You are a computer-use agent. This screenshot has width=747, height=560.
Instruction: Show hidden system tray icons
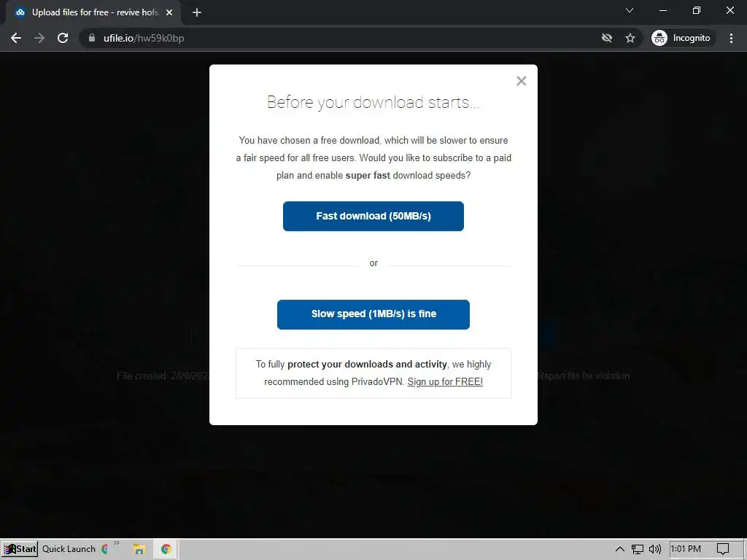[x=620, y=549]
